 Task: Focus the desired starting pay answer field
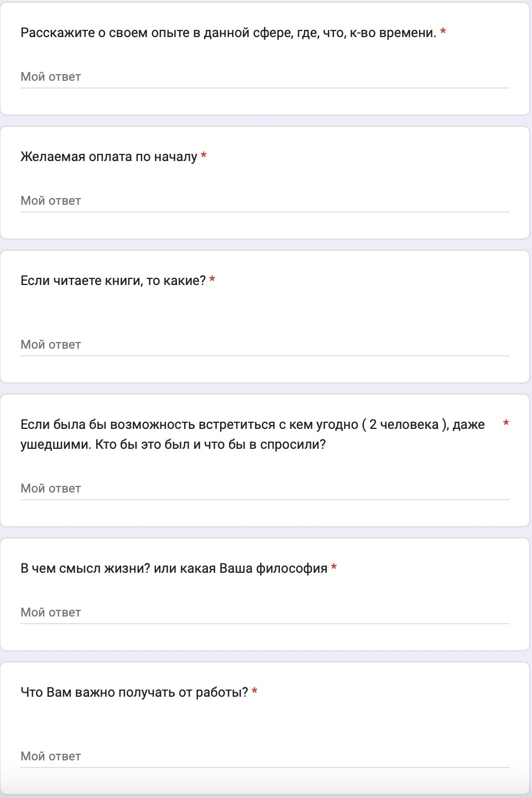264,201
